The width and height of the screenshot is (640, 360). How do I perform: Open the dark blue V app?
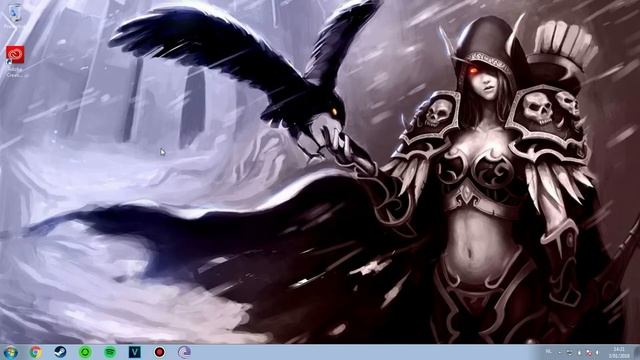(135, 352)
